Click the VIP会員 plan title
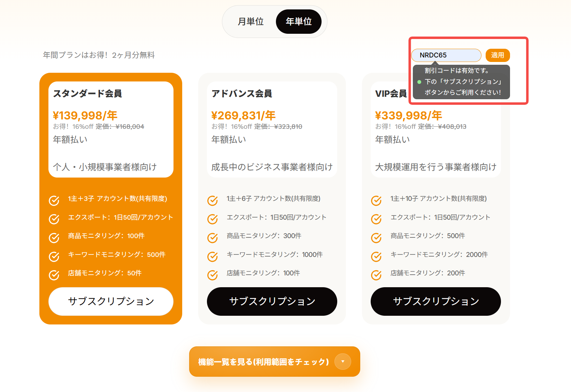Viewport: 571px width, 392px height. click(391, 94)
